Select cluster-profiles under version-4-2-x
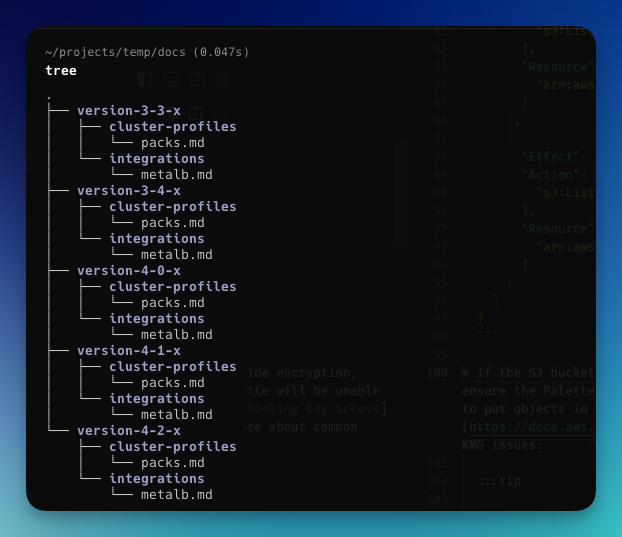Screen dimensions: 622x537 (173, 447)
